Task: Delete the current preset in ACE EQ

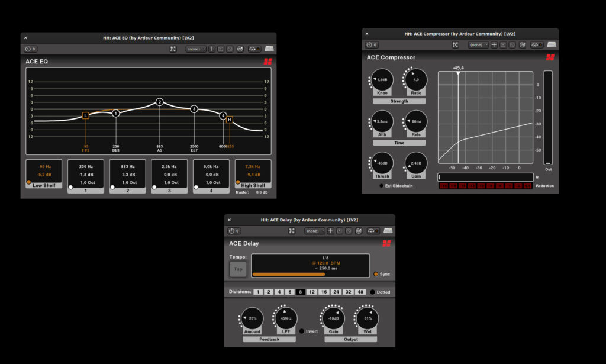Action: [x=230, y=49]
